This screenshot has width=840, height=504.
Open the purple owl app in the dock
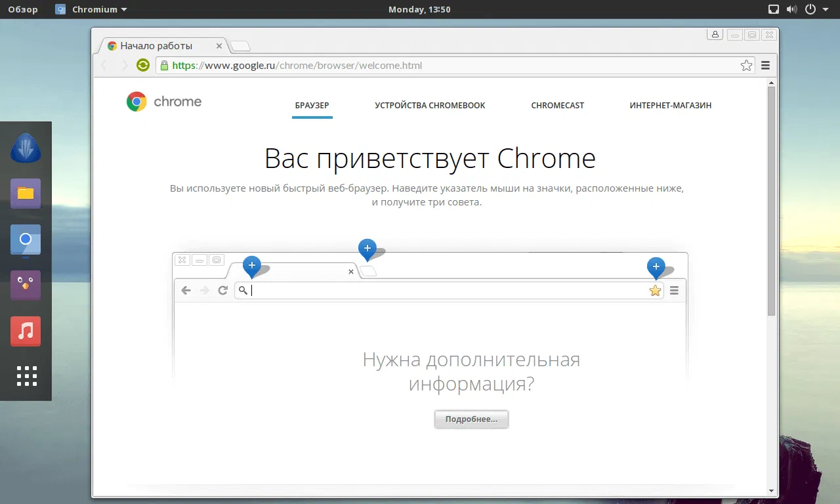(26, 285)
